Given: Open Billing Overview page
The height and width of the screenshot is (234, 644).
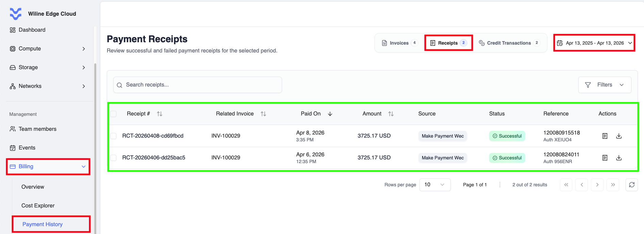Looking at the screenshot, I should tap(33, 187).
